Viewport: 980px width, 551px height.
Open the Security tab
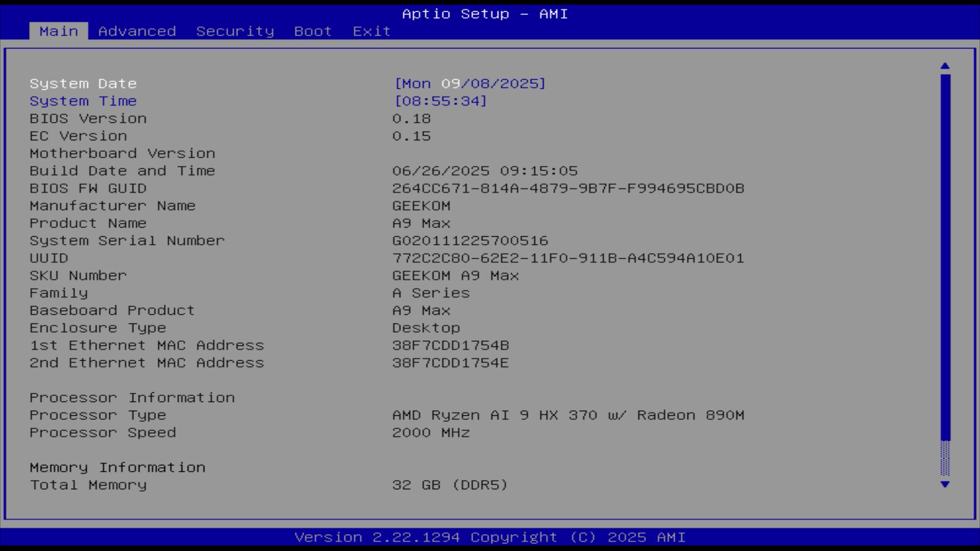[235, 31]
